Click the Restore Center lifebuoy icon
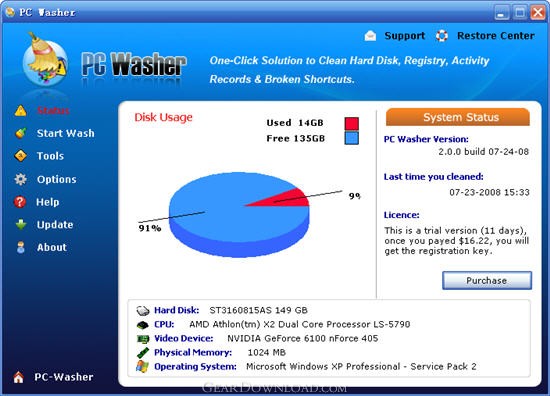 point(442,35)
